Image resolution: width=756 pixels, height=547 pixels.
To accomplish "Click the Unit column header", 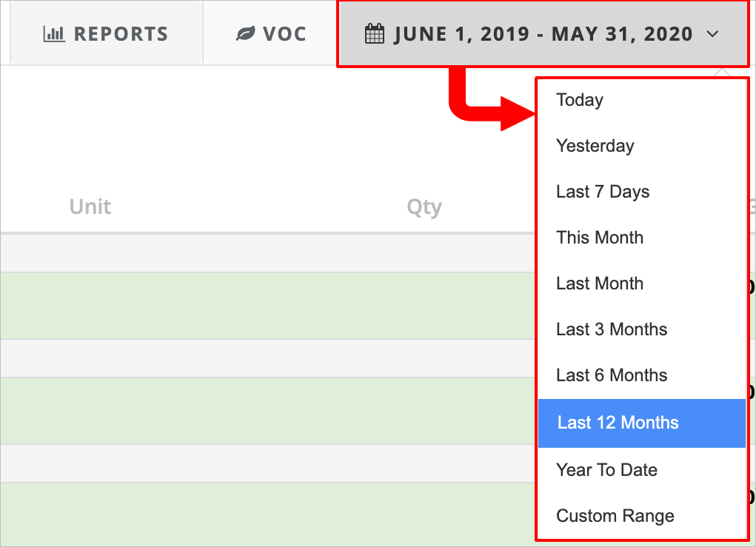I will [x=90, y=207].
